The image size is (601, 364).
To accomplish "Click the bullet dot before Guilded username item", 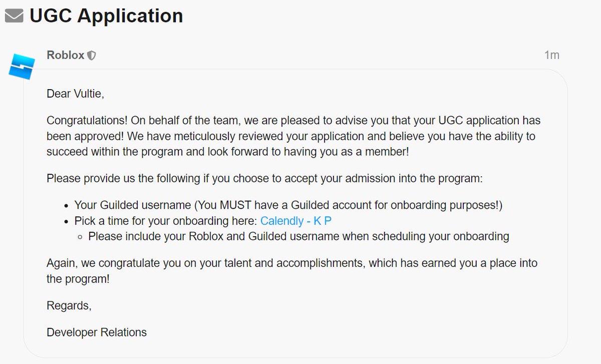I will tap(67, 206).
